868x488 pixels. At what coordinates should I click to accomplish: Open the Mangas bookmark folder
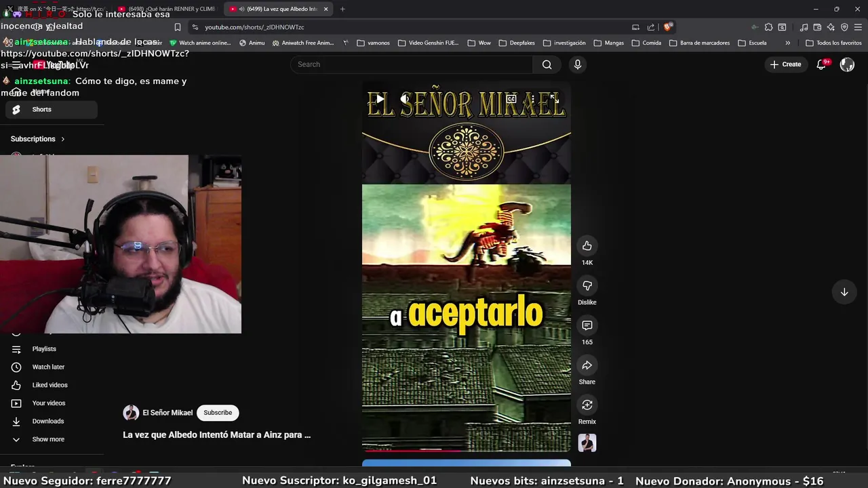(609, 43)
